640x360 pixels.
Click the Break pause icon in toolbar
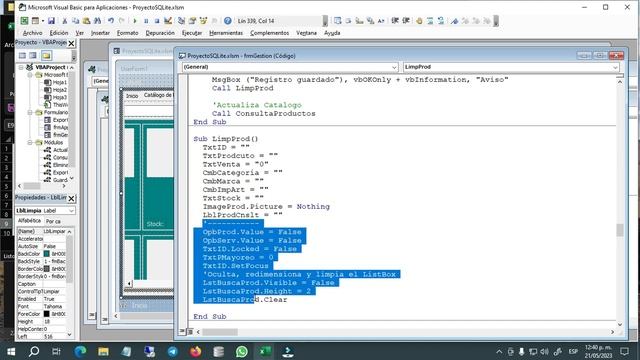tap(146, 21)
